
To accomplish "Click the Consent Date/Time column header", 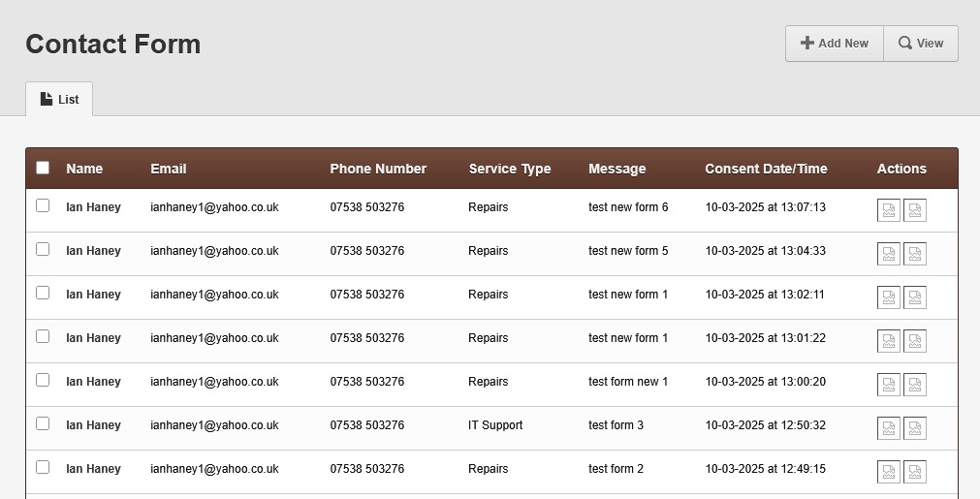I will click(x=766, y=169).
